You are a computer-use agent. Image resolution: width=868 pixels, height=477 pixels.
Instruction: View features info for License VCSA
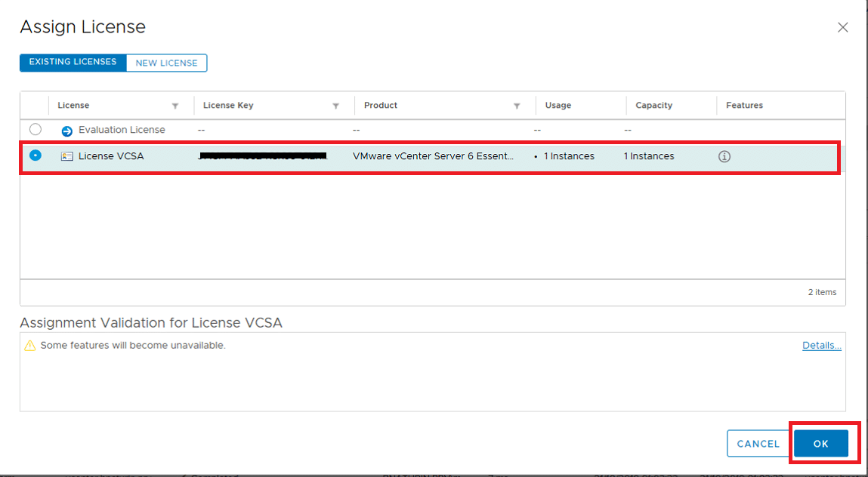[724, 156]
